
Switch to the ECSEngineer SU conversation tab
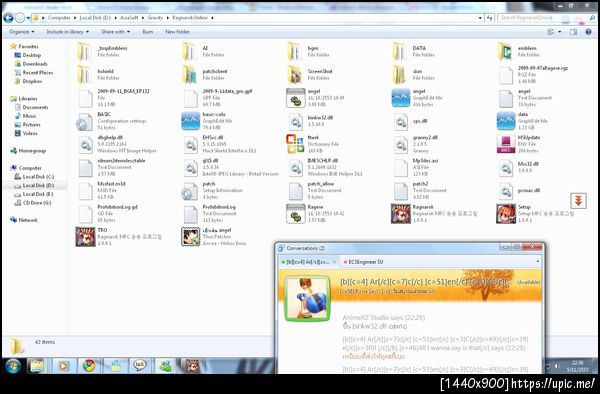(364, 262)
